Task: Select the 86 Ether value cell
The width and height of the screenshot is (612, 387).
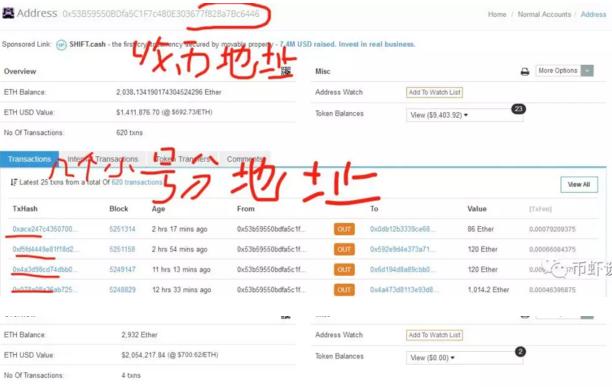Action: [x=480, y=229]
